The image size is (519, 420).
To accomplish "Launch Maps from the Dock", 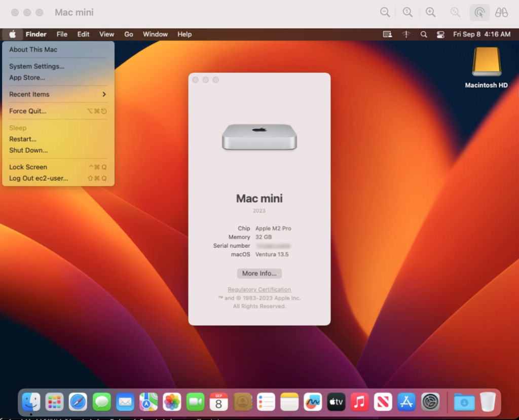I will (x=148, y=402).
